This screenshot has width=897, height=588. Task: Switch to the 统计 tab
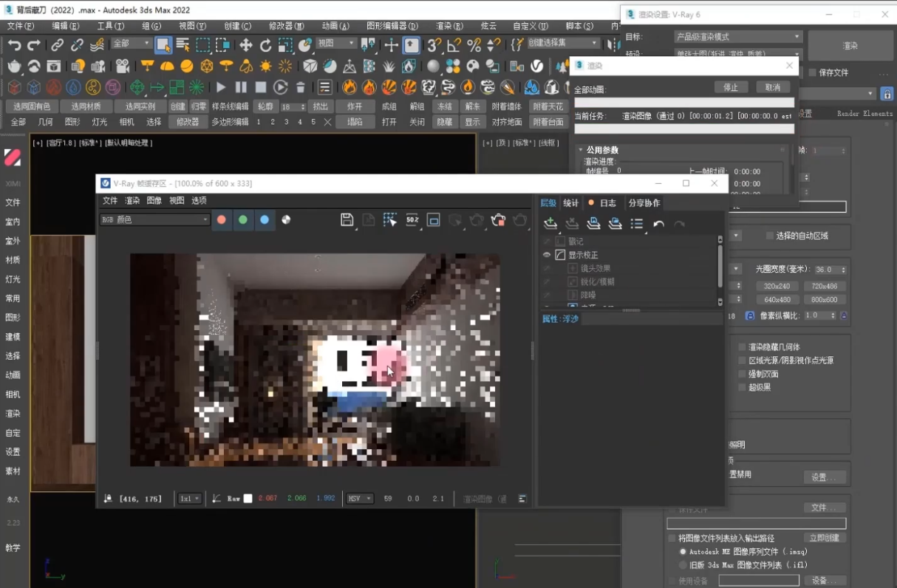571,203
